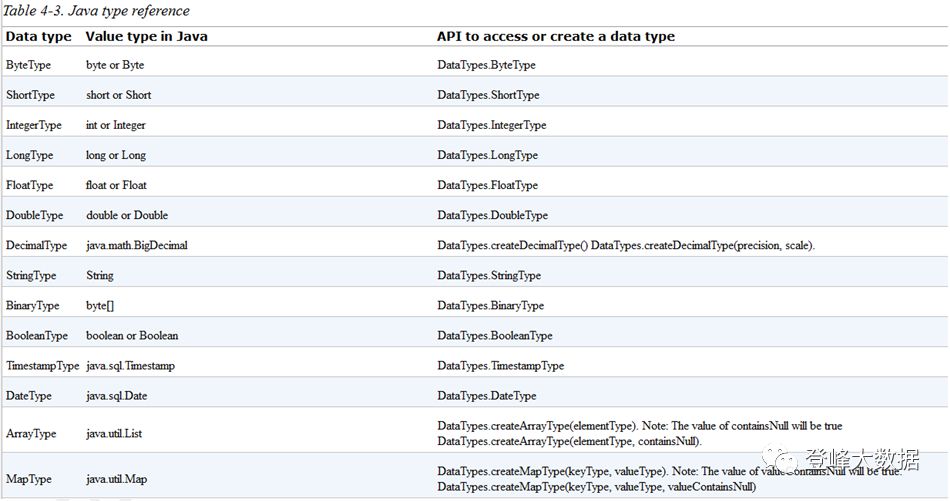This screenshot has height=501, width=950.
Task: Click the DataTypes.createDecimalType() API cell
Action: 626,245
